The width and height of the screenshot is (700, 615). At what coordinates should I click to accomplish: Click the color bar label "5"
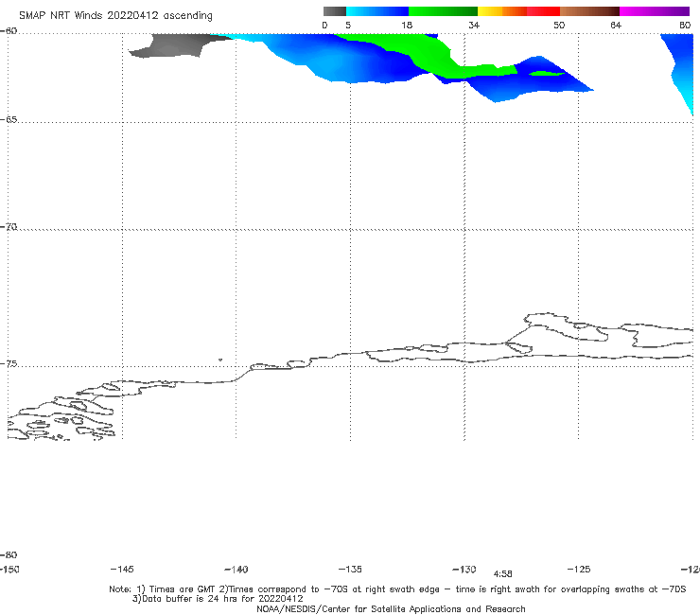tap(348, 25)
